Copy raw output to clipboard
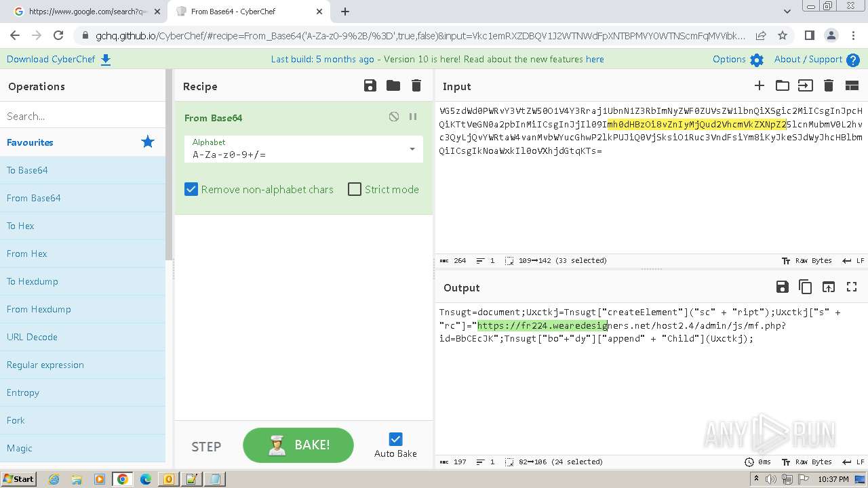The image size is (868, 488). tap(805, 287)
